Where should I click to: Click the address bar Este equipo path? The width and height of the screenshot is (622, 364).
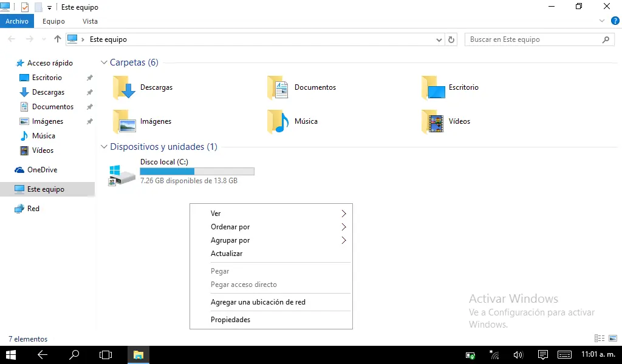tap(108, 39)
